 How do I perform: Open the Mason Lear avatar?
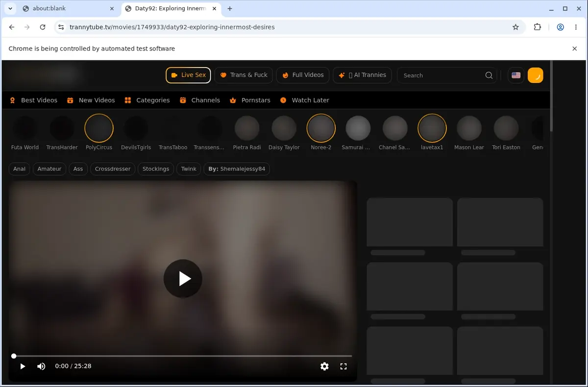469,128
